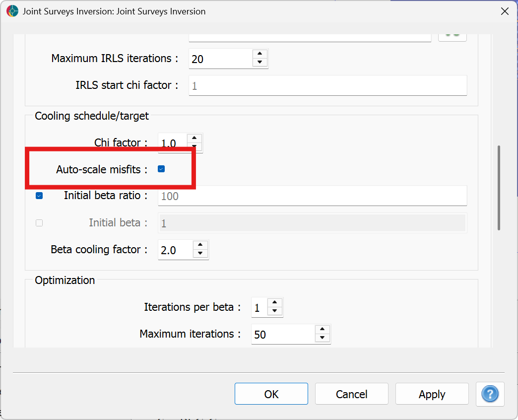
Task: Click the 'Cooling schedule/target' group label
Action: pos(92,116)
